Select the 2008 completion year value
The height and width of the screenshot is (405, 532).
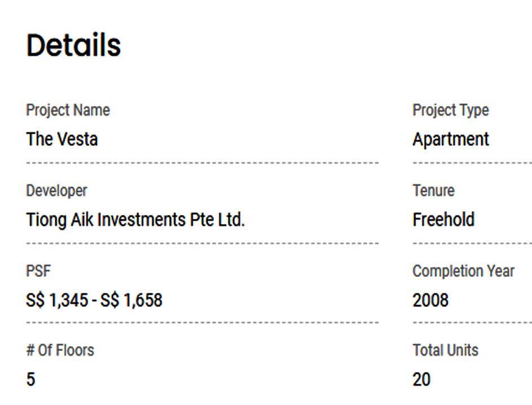430,300
